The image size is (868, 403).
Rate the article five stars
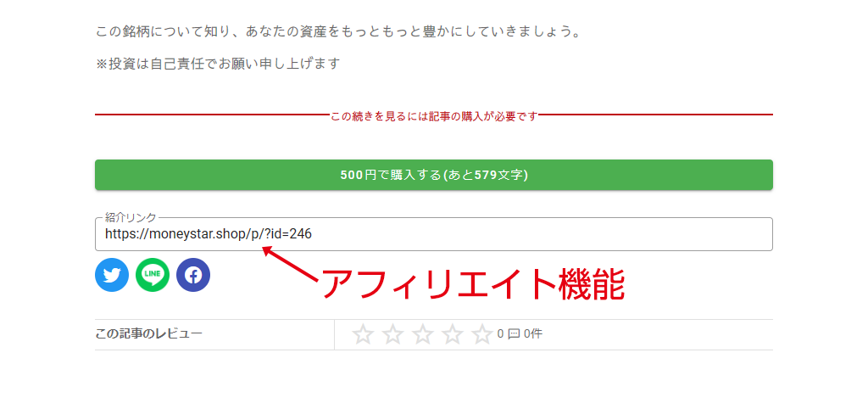click(482, 334)
